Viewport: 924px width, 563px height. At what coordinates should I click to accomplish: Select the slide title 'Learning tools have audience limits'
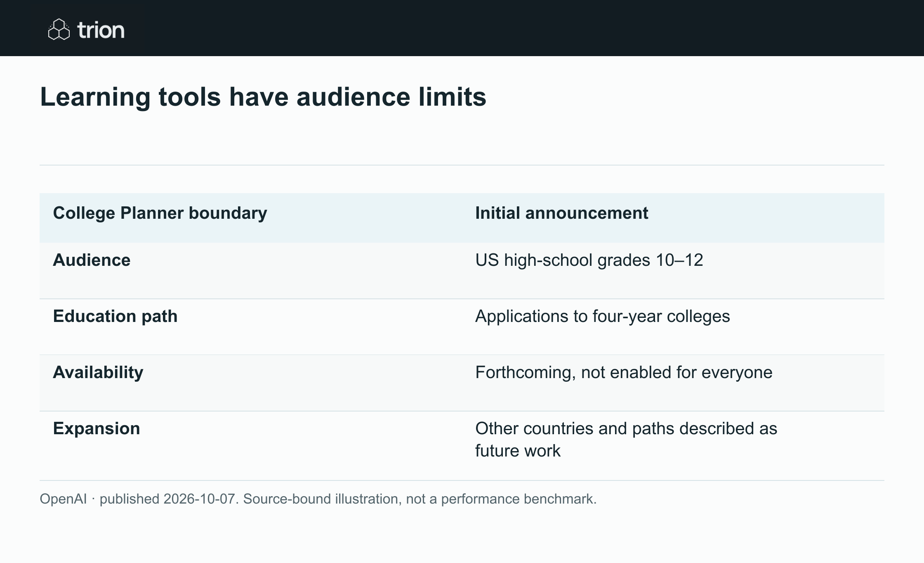[263, 97]
